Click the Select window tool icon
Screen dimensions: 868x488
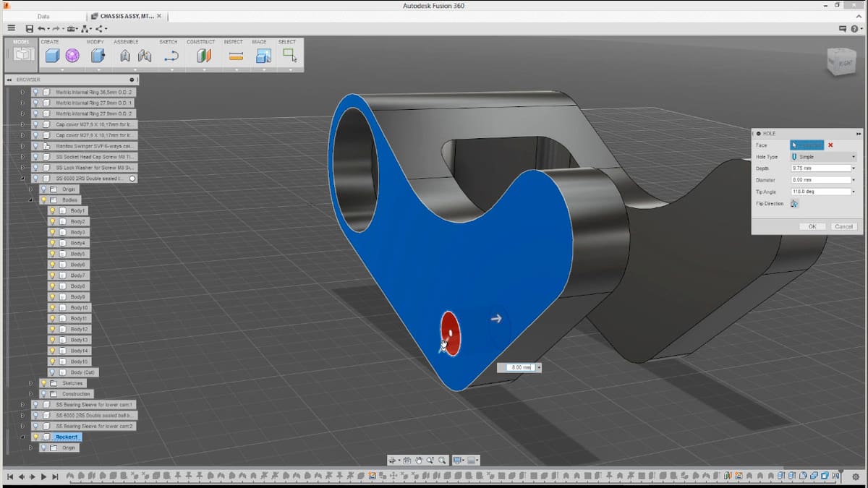[289, 56]
